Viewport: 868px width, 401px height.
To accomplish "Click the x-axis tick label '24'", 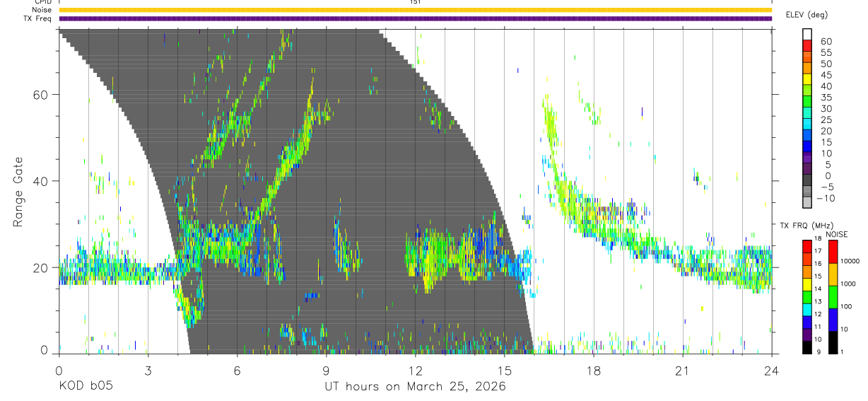I will (771, 371).
